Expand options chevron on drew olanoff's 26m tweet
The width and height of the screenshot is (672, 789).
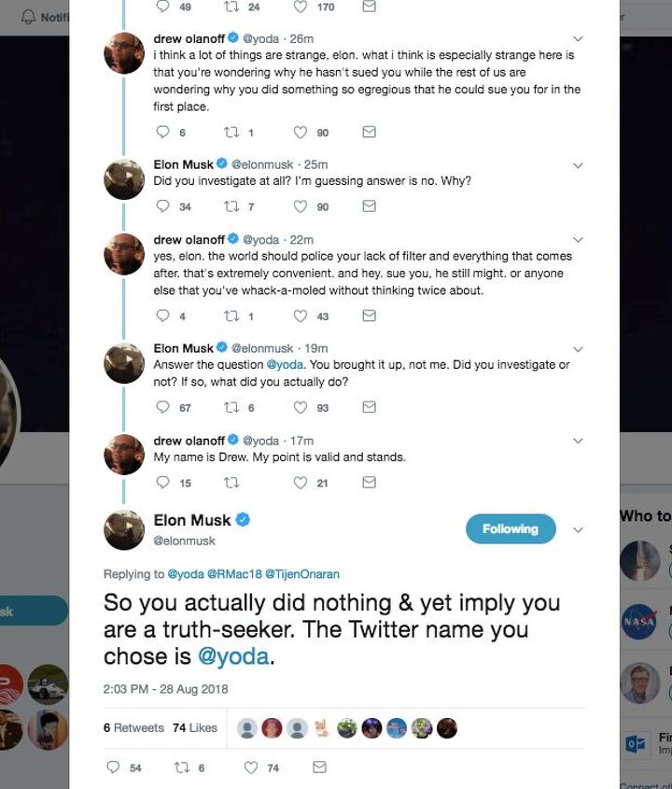[578, 39]
